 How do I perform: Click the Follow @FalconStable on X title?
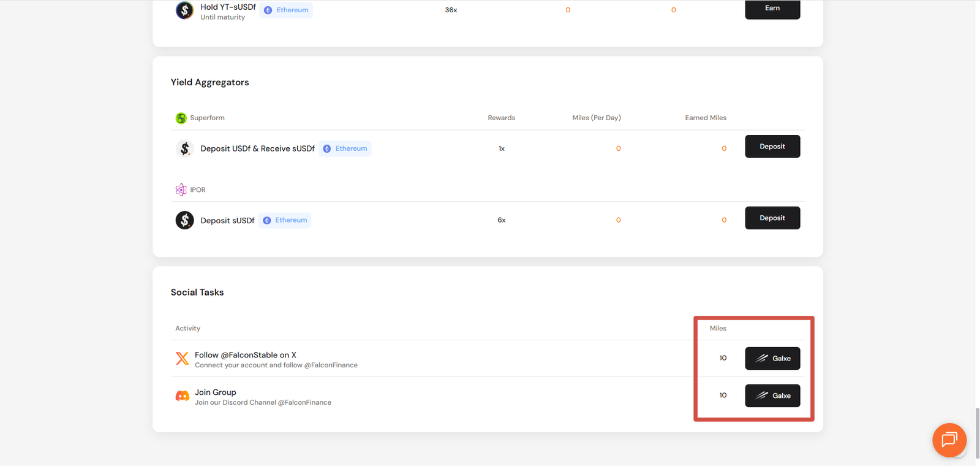[245, 355]
